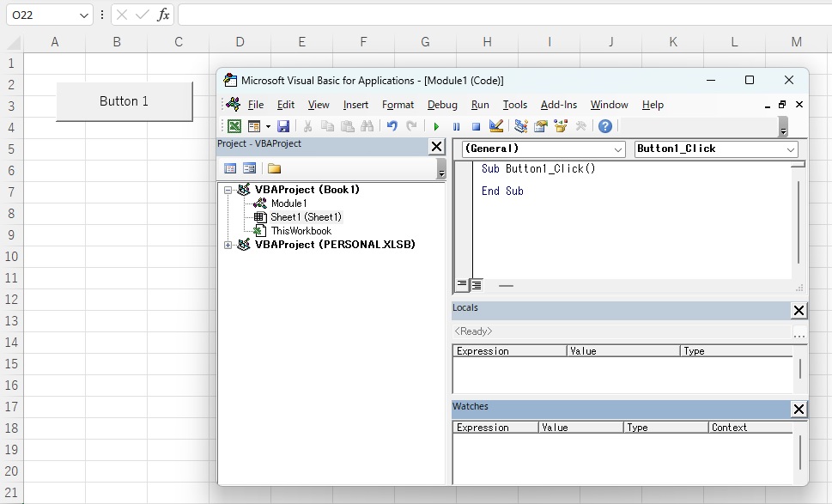
Task: Open the Excel Name Box dropdown arrow
Action: pos(83,15)
